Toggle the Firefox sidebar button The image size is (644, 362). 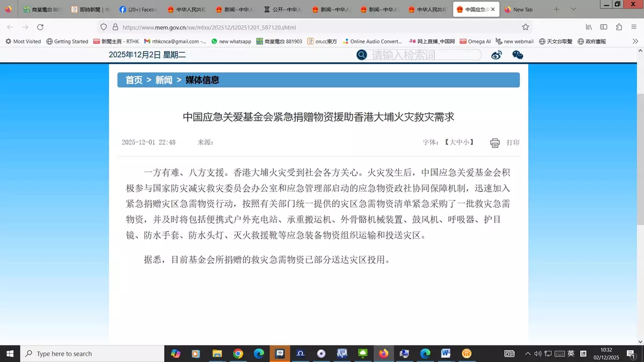[604, 27]
